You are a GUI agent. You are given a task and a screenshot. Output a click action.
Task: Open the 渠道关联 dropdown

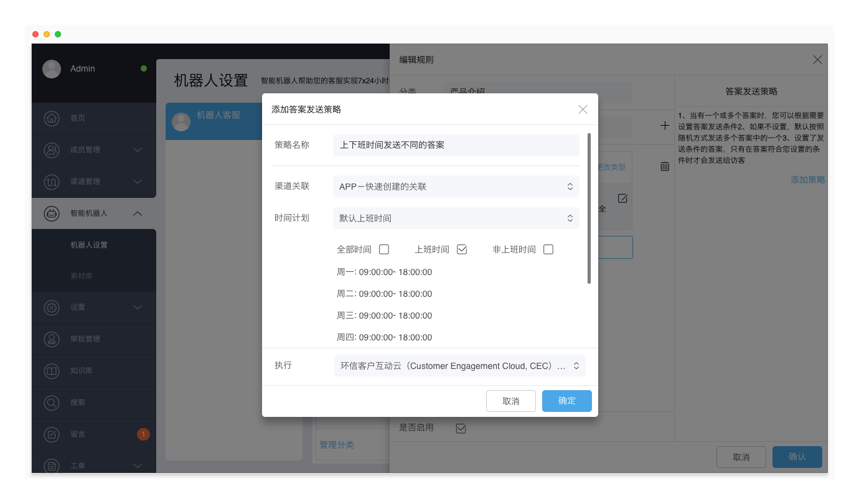coord(456,186)
